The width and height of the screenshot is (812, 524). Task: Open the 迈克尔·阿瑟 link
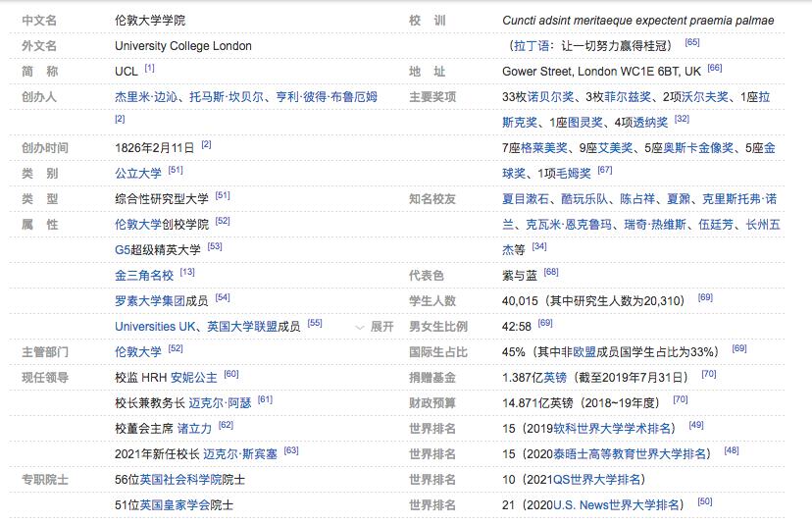(220, 402)
